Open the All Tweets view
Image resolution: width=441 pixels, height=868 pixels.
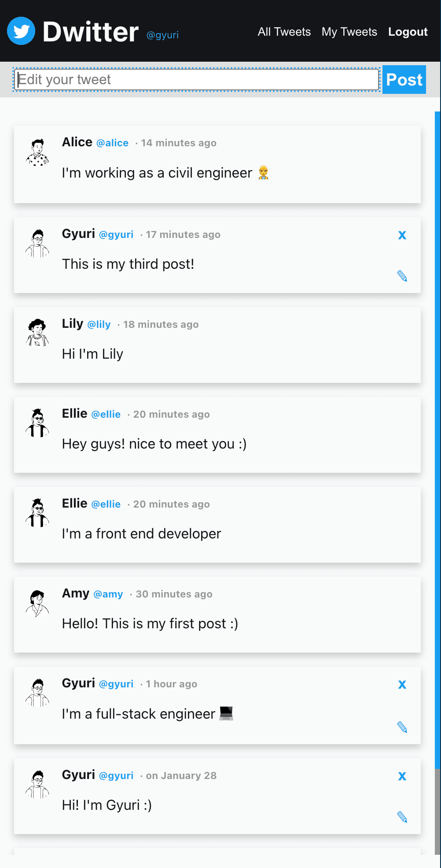click(x=284, y=32)
